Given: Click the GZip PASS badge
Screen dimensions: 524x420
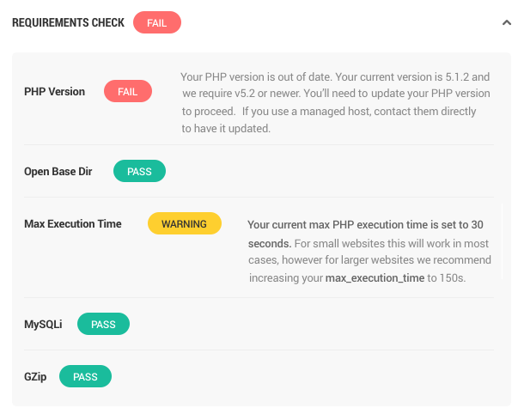Looking at the screenshot, I should pos(85,377).
